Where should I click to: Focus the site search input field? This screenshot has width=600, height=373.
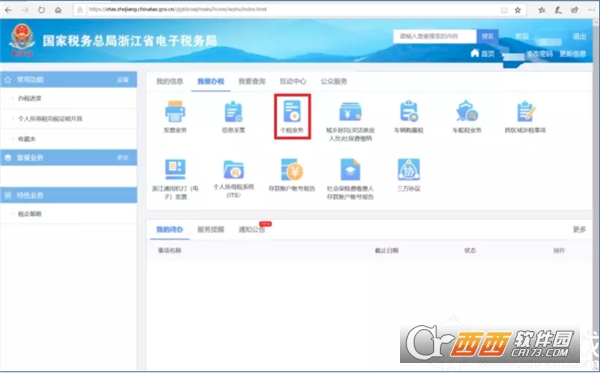pos(435,36)
